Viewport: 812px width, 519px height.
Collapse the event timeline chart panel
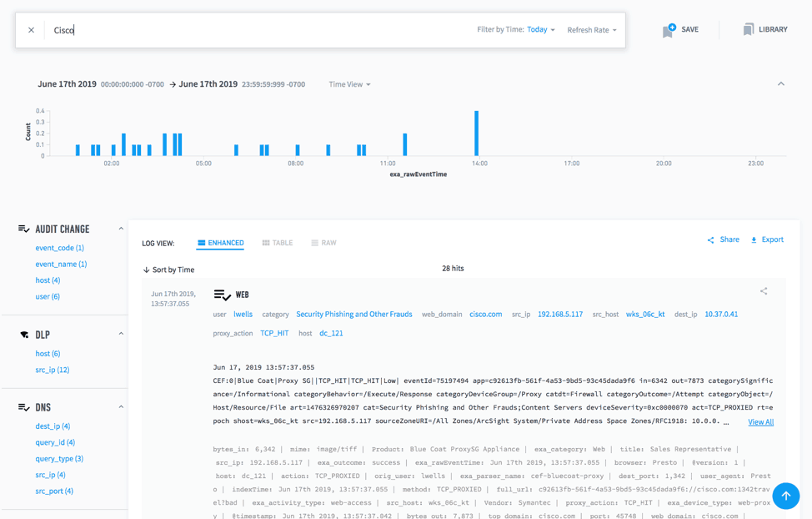pyautogui.click(x=781, y=83)
